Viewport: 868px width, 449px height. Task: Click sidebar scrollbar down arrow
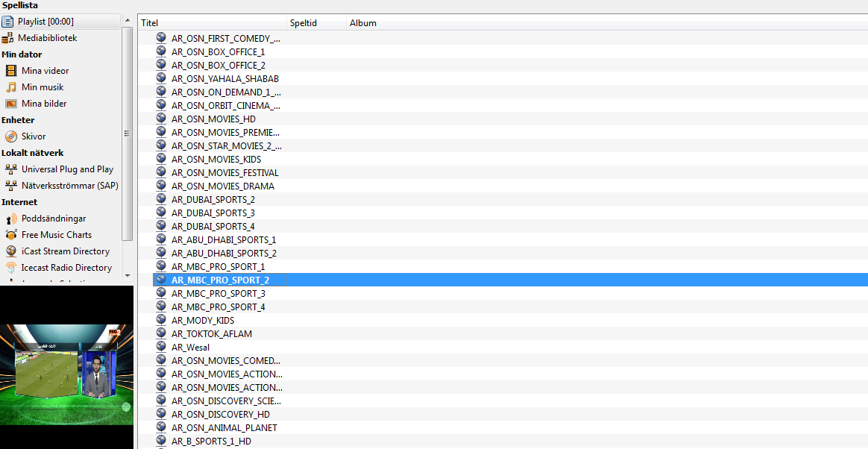[x=128, y=275]
